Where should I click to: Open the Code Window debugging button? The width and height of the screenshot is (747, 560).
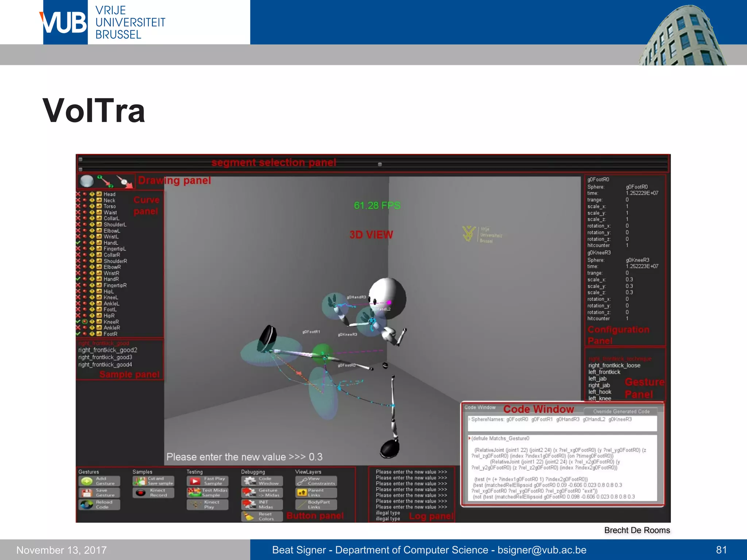(262, 481)
